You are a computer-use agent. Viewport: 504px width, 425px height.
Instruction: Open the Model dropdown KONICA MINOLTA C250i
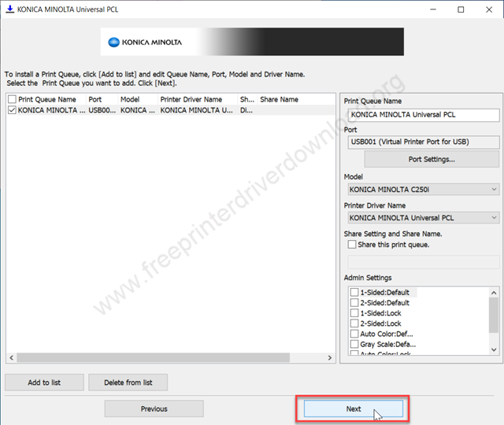click(x=424, y=190)
